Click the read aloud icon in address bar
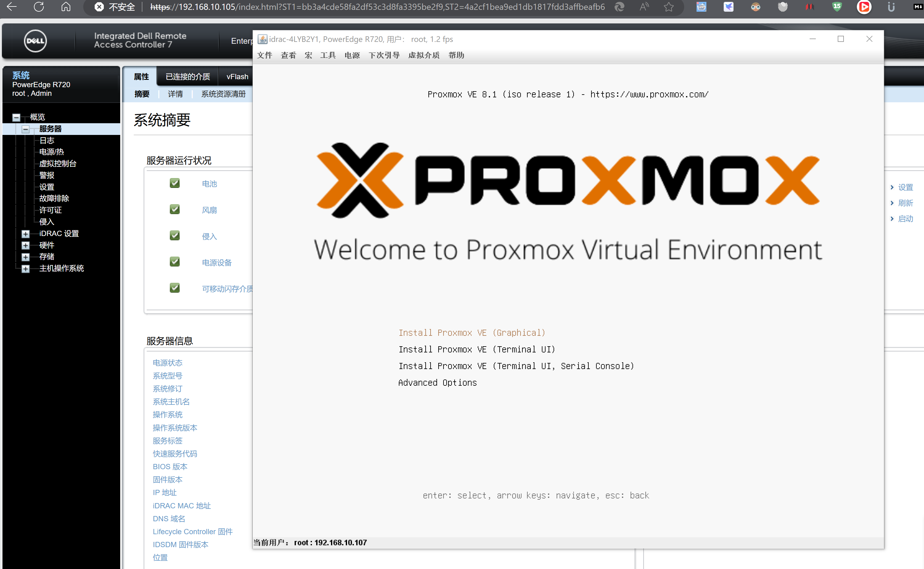This screenshot has width=924, height=569. [x=644, y=7]
